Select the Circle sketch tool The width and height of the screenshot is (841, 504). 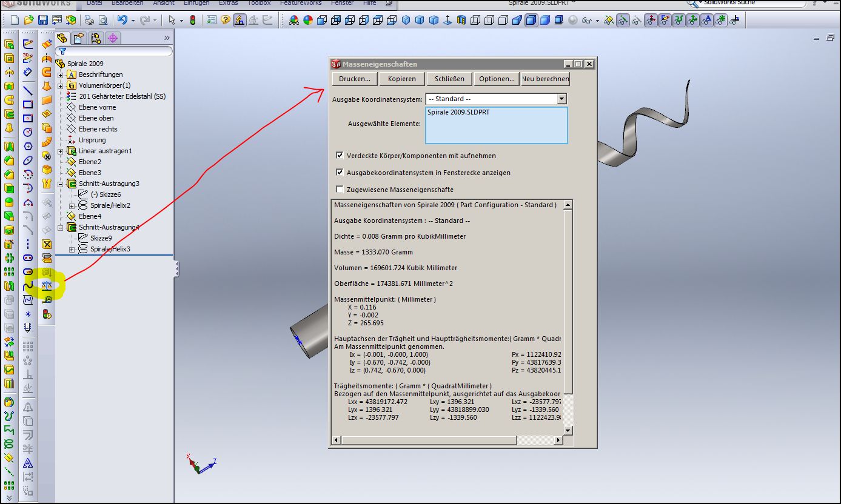coord(28,132)
